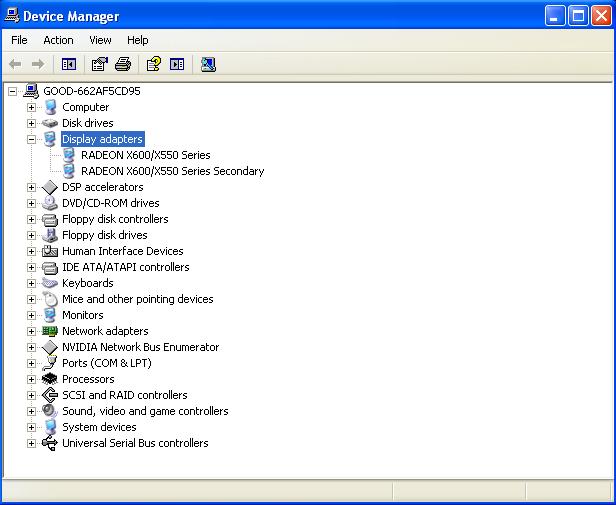Minimize the Device Manager window
The height and width of the screenshot is (505, 616).
coord(555,16)
